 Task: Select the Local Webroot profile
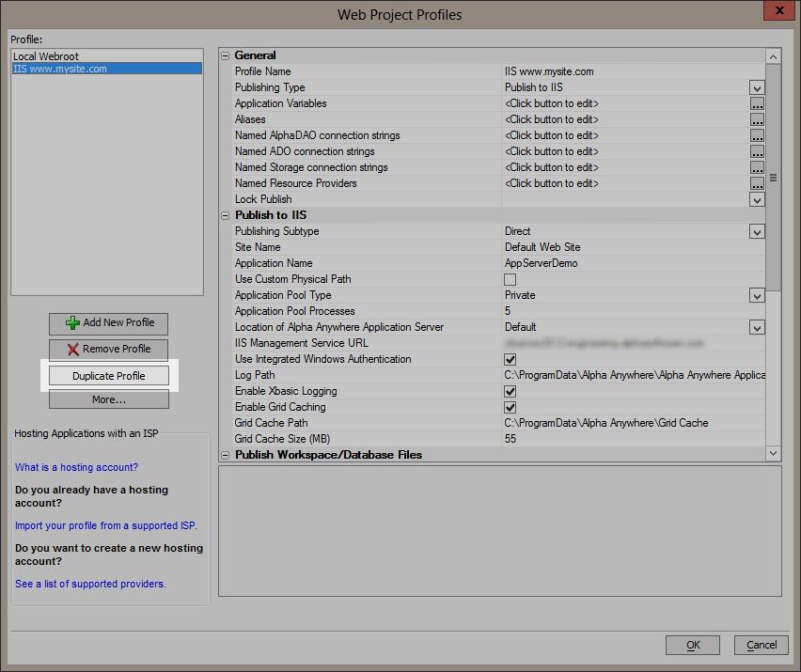coord(107,56)
